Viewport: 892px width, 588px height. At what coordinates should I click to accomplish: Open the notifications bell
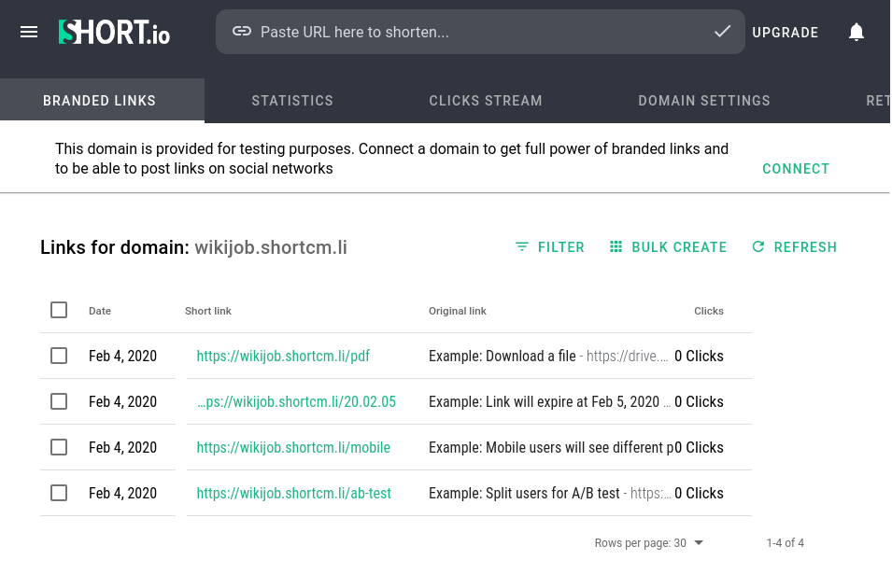[856, 32]
